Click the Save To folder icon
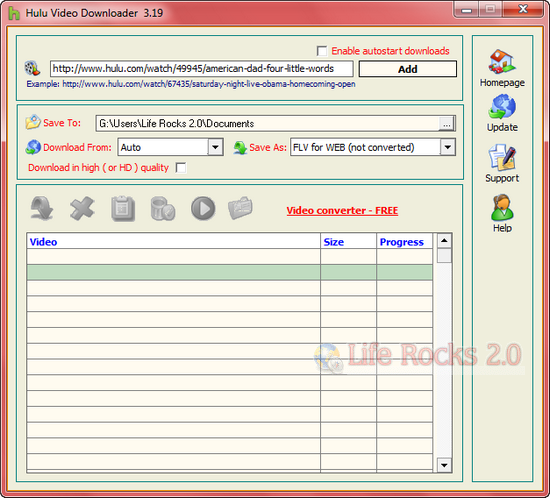Screen dimensions: 550x498 pos(33,122)
